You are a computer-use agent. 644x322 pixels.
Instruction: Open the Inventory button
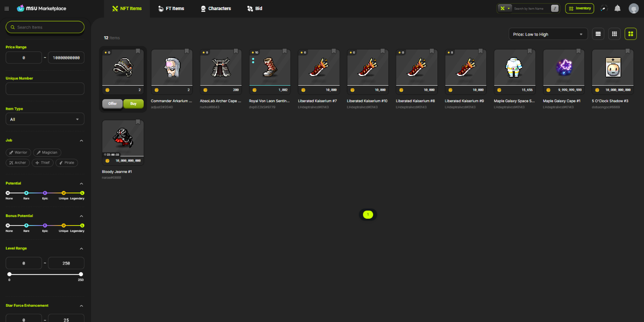pyautogui.click(x=579, y=8)
